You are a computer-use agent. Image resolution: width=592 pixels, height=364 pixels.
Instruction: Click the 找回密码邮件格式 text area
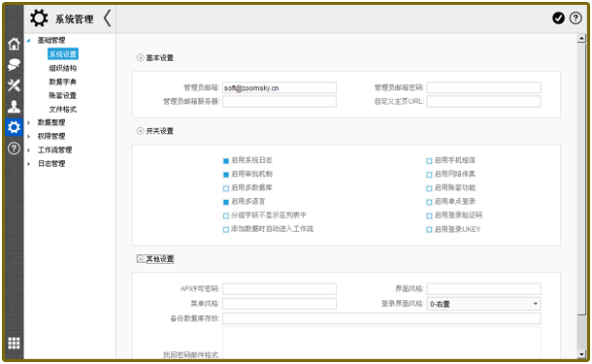(381, 343)
